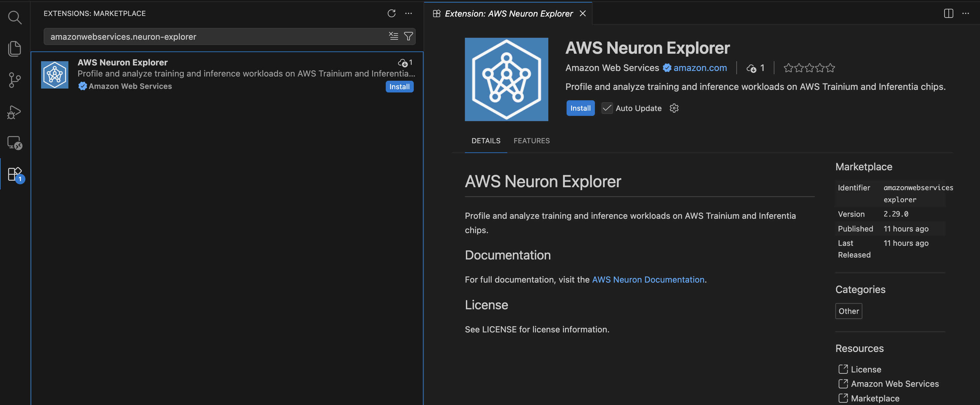Click the install count in extension header

coord(756,68)
